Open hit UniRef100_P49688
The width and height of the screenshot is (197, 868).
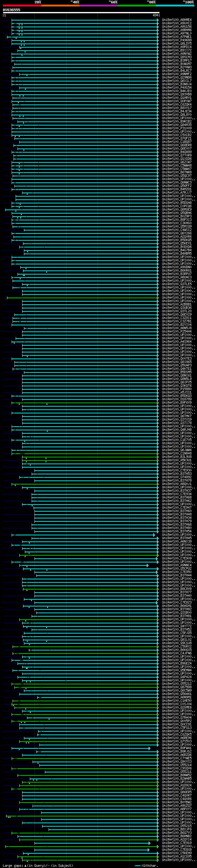point(177,40)
